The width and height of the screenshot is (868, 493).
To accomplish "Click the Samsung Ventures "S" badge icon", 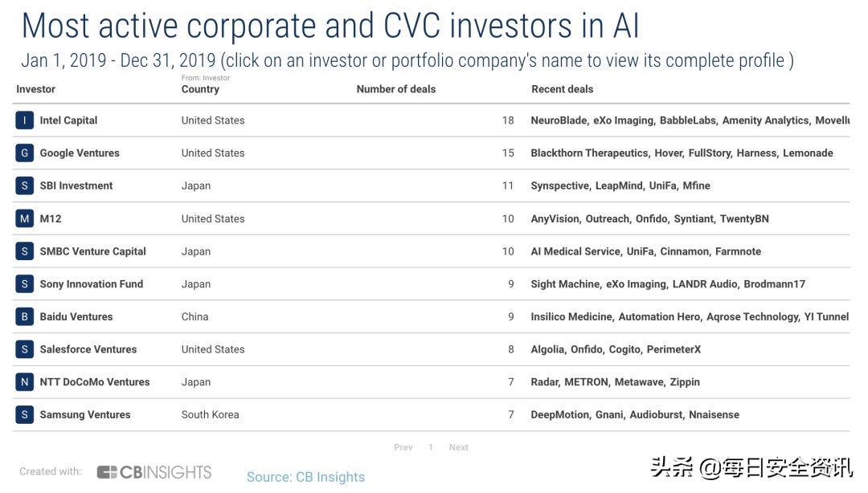I will click(25, 415).
